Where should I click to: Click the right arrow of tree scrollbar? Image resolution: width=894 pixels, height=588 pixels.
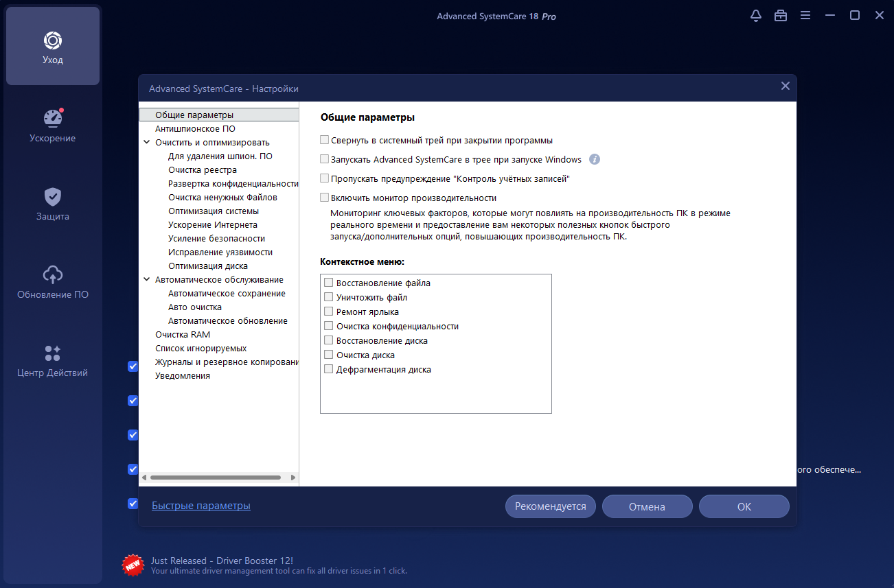(x=293, y=477)
